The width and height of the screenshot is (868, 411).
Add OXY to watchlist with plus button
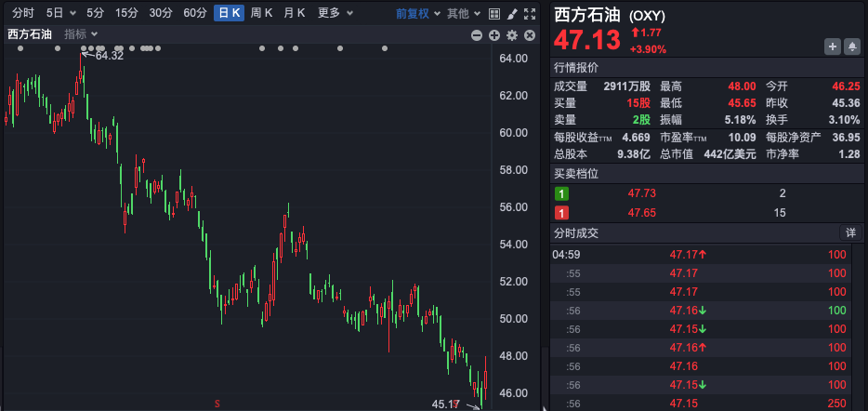coord(833,46)
